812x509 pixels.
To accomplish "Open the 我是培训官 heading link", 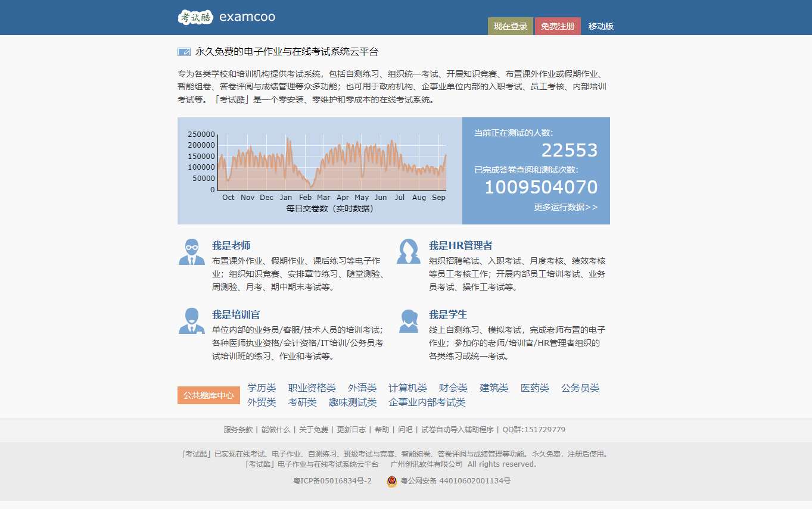I will 236,314.
